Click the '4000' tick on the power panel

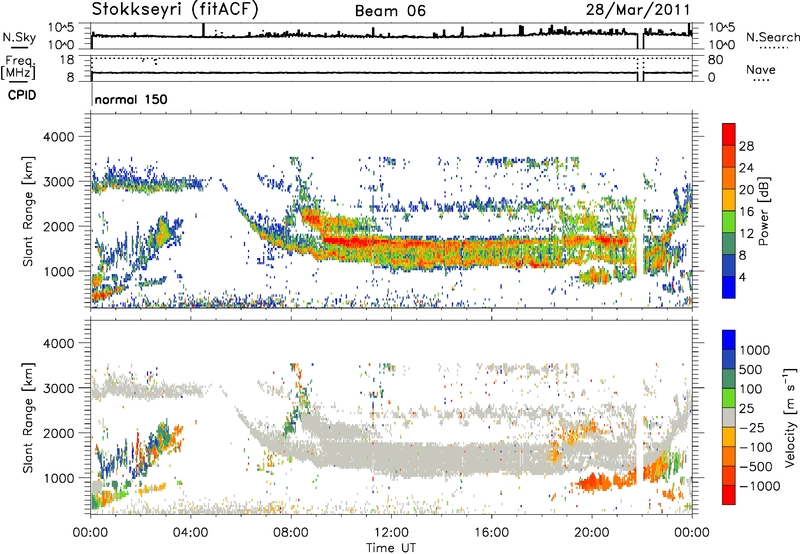point(58,137)
